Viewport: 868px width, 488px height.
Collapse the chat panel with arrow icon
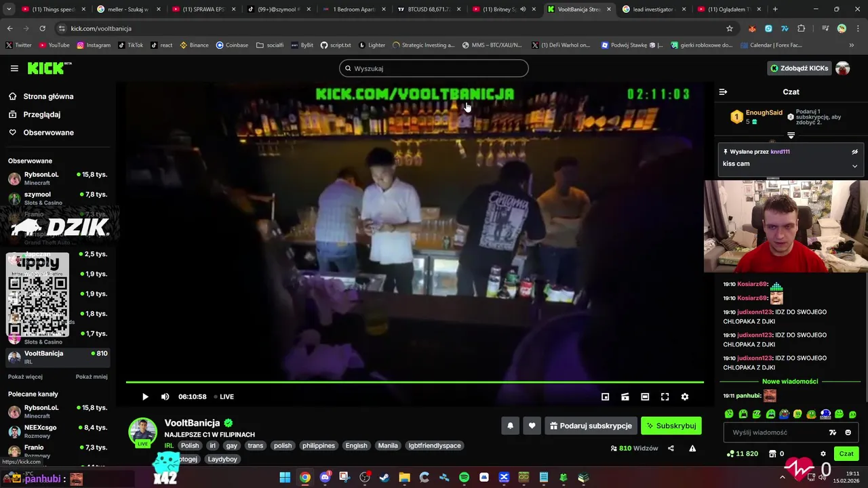click(x=723, y=91)
